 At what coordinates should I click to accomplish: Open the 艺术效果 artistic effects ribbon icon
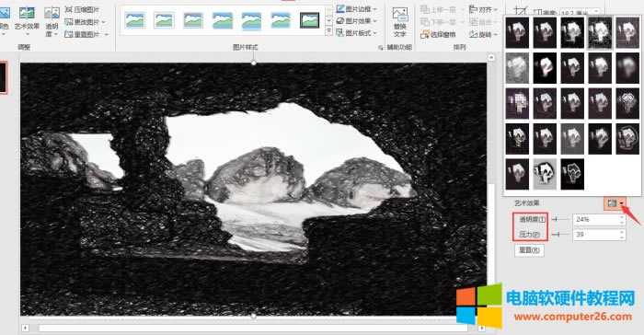pos(27,19)
